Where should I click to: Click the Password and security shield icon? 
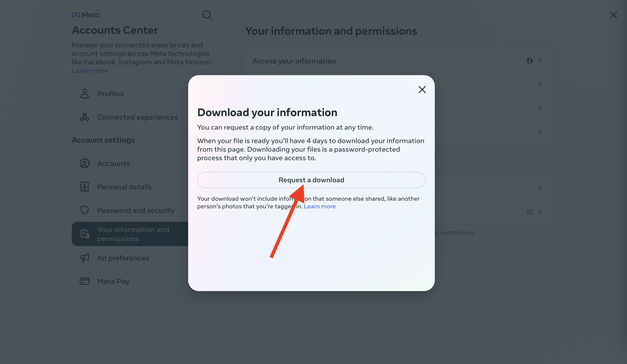85,210
